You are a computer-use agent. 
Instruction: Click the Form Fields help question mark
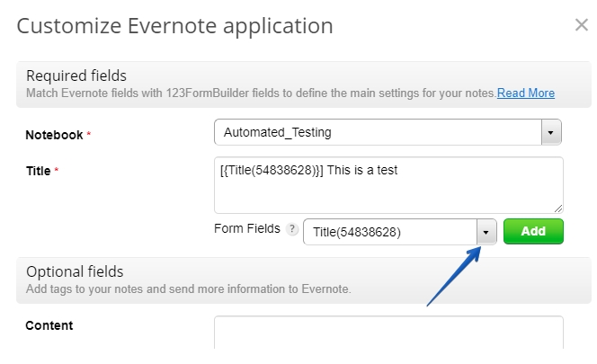291,229
